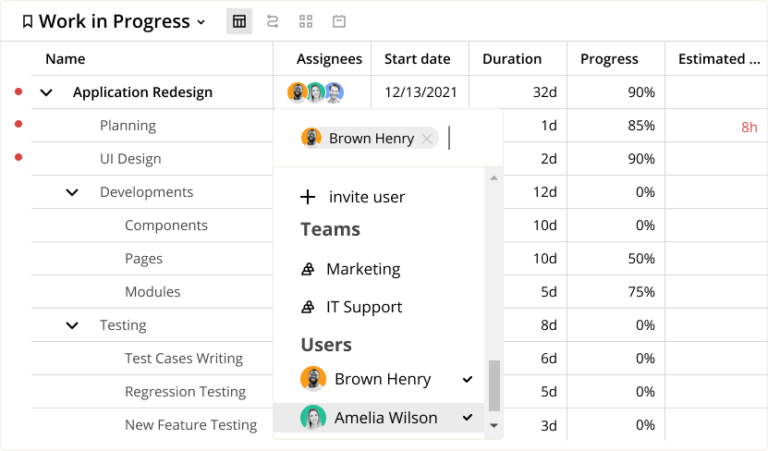This screenshot has height=451, width=768.
Task: Click the Estimated column header
Action: pos(719,59)
